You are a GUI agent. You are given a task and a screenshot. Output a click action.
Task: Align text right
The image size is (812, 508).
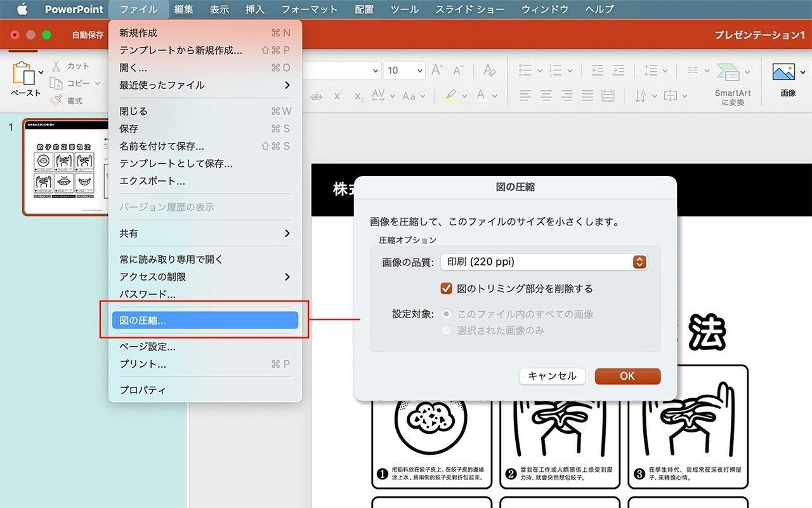point(566,96)
